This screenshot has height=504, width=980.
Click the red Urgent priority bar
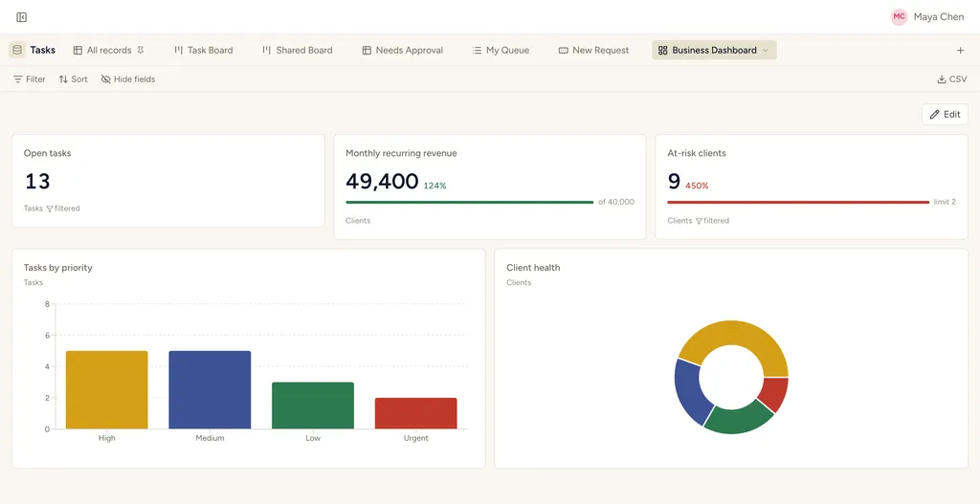tap(416, 413)
